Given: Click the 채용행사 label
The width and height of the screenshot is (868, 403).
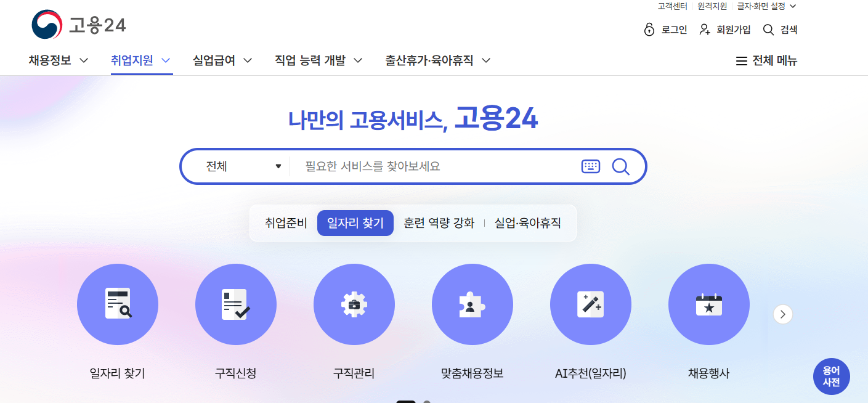Looking at the screenshot, I should click(709, 373).
